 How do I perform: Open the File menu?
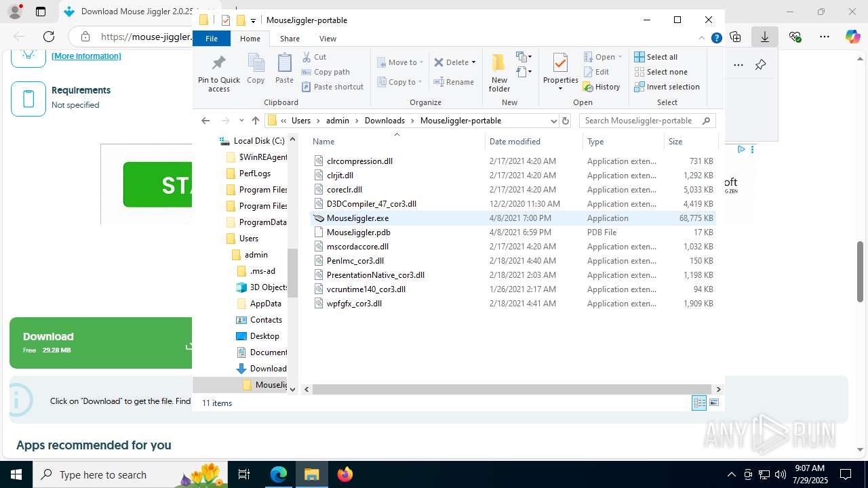click(212, 39)
